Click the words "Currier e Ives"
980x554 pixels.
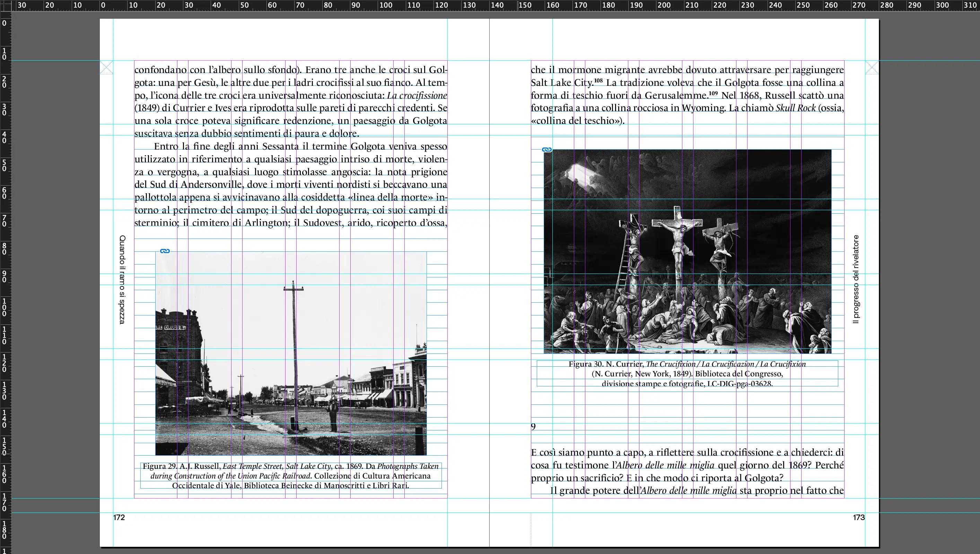(202, 108)
